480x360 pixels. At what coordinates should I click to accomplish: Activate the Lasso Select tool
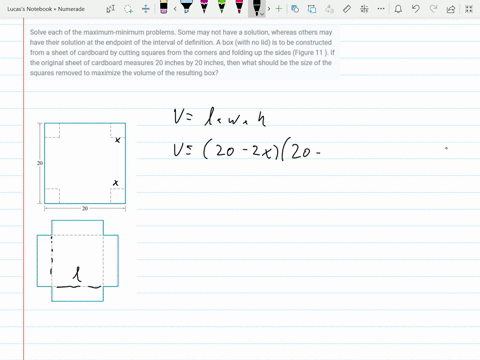128,9
